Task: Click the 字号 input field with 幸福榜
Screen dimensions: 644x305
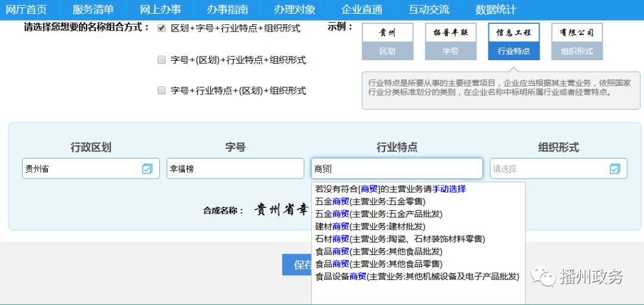Action: tap(235, 169)
